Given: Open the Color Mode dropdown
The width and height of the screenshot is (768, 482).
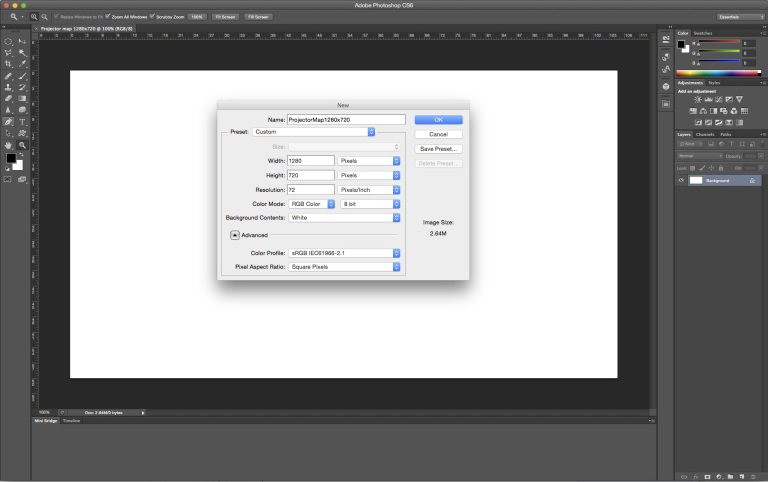Looking at the screenshot, I should coord(312,203).
